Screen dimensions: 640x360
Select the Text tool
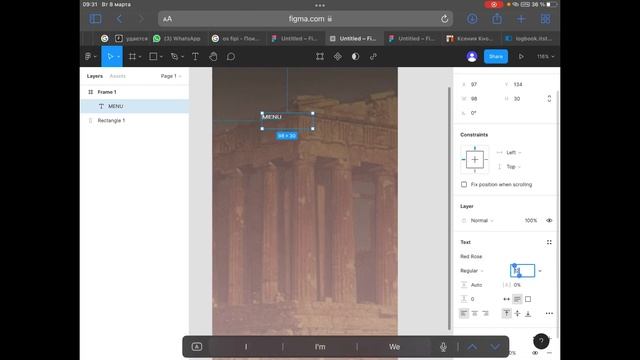coord(196,57)
